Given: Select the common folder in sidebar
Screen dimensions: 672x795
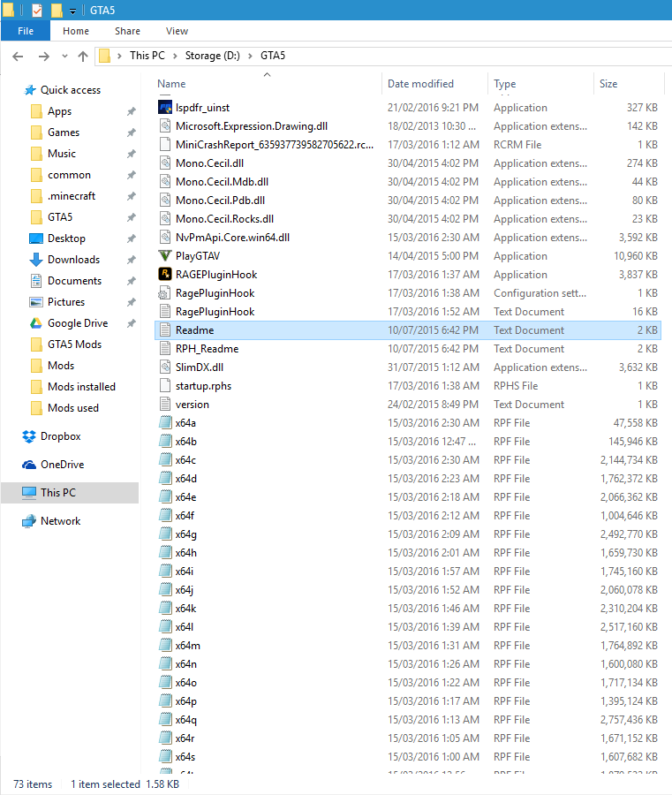Looking at the screenshot, I should pyautogui.click(x=69, y=175).
